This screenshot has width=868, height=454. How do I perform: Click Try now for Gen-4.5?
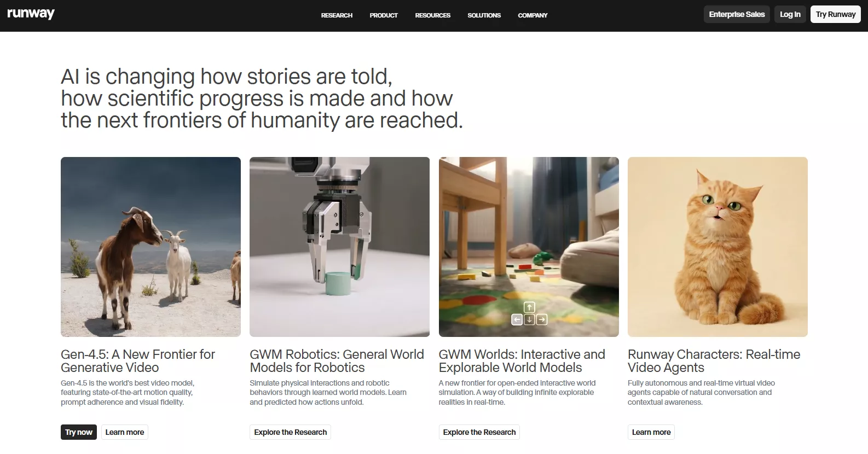click(79, 432)
